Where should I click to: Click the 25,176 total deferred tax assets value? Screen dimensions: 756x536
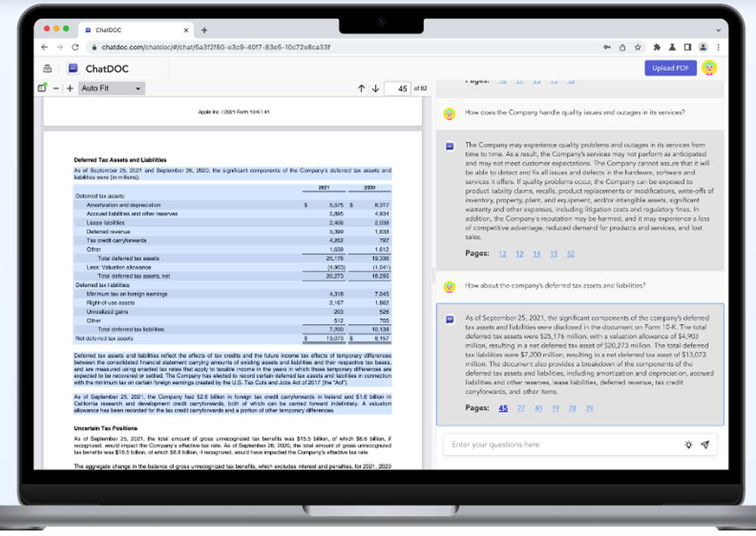click(335, 259)
